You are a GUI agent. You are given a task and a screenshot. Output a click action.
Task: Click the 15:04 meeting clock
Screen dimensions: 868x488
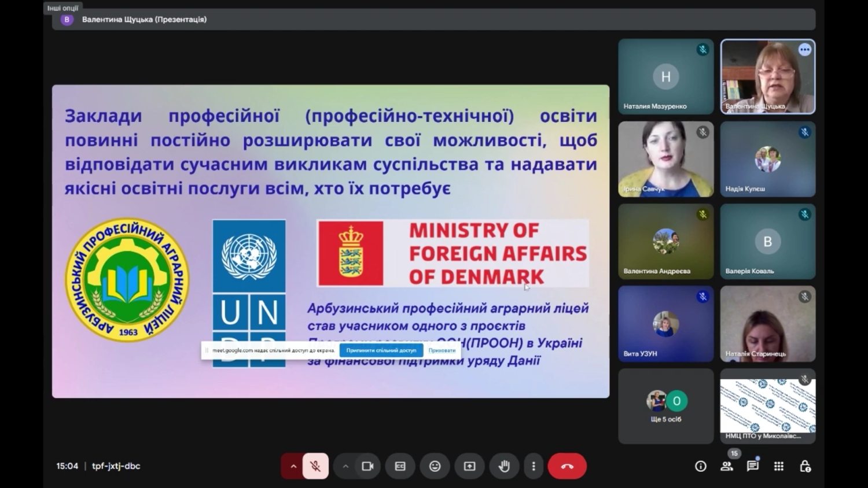67,466
